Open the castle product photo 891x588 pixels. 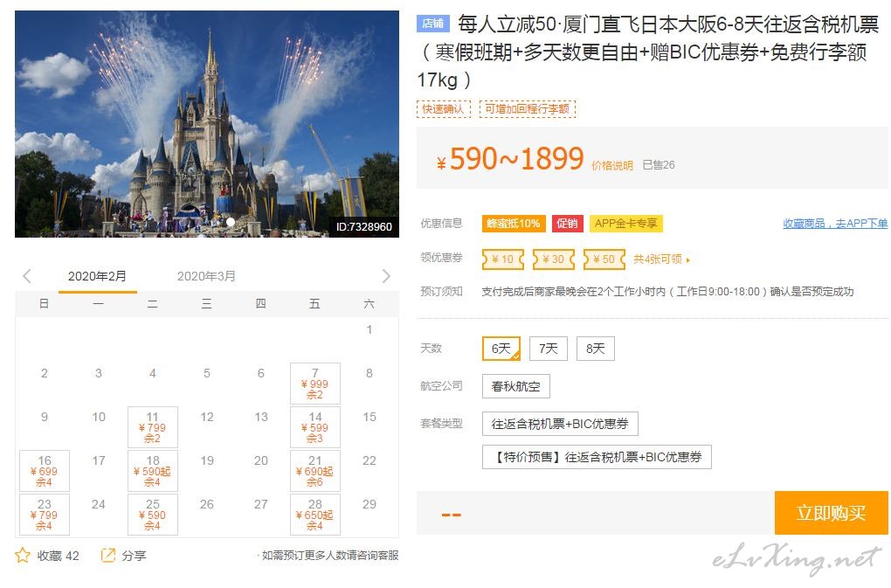point(207,124)
